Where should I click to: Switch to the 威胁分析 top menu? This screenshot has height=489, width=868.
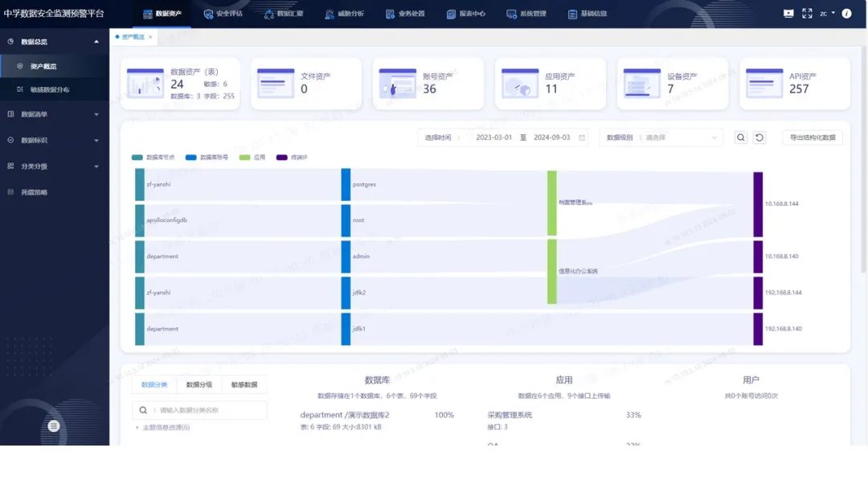(345, 14)
